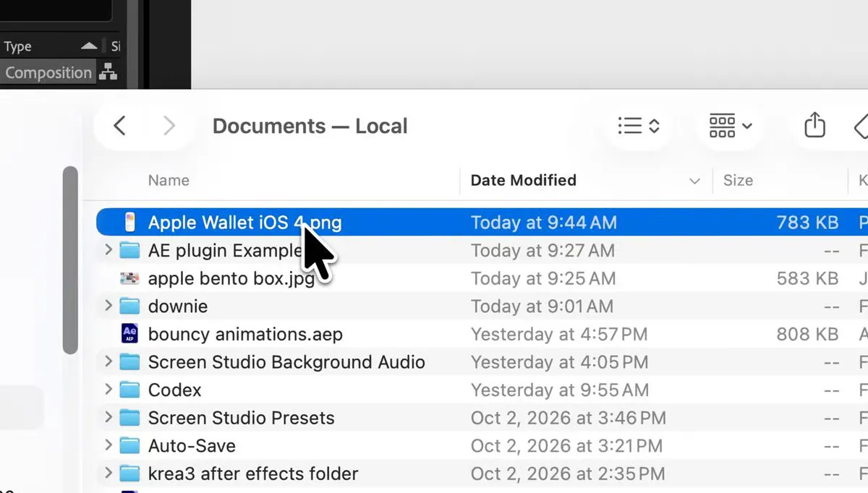Go forward in Finder navigation

point(169,126)
